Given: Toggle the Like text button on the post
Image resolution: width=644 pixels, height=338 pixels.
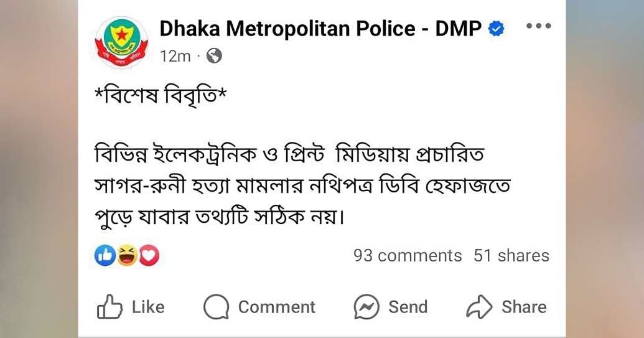Looking at the screenshot, I should click(x=148, y=307).
